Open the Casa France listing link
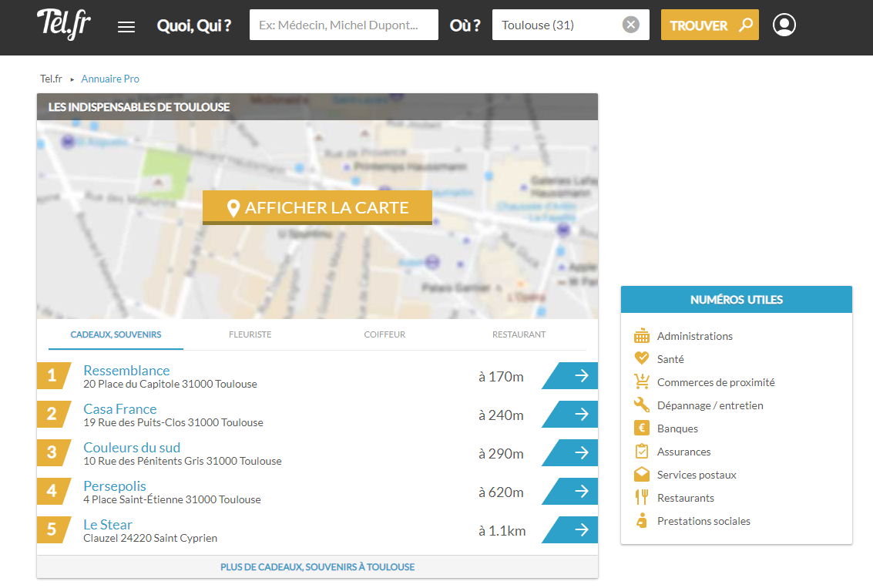This screenshot has width=873, height=588. pos(120,409)
